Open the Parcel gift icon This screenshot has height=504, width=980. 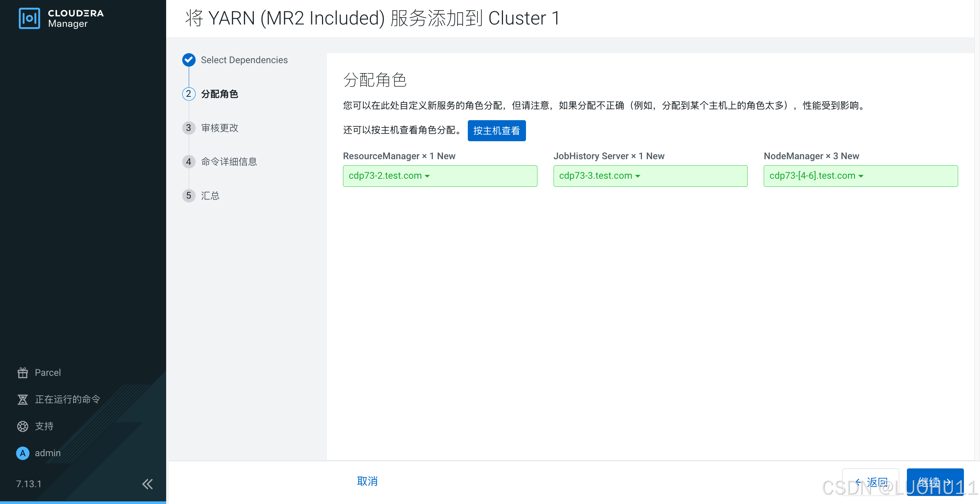(23, 372)
